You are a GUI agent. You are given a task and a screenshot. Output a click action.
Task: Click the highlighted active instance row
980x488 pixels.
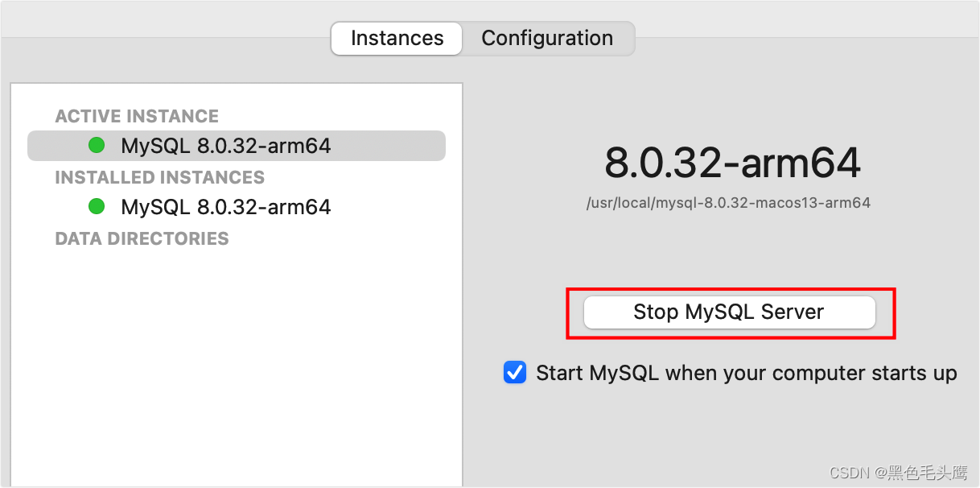tap(236, 145)
